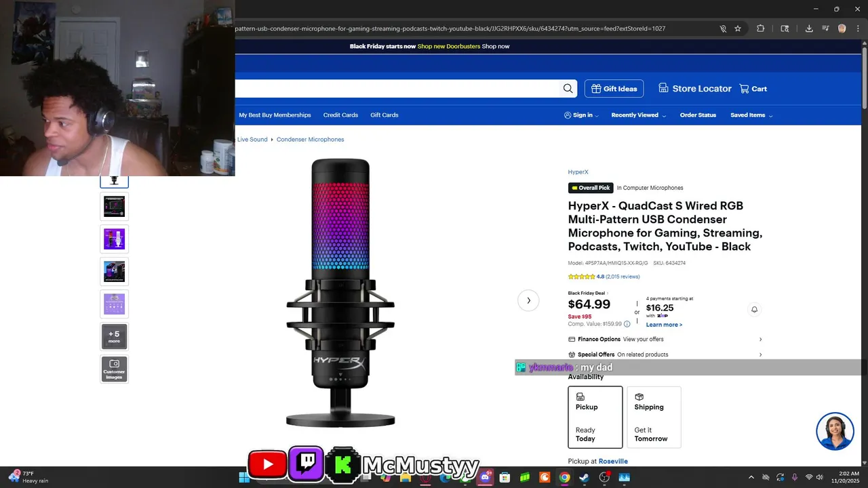
Task: Click the price alert bell icon
Action: coord(754,309)
